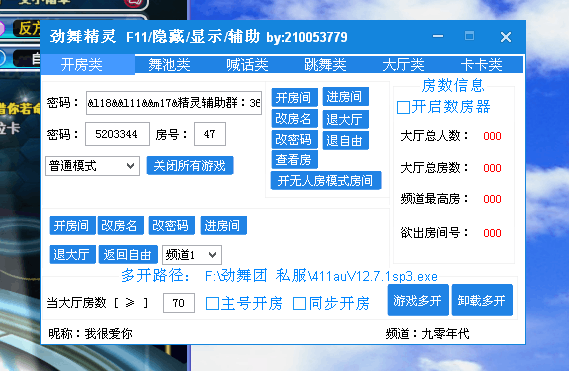Click 开房间 button in the upper button group

click(294, 97)
